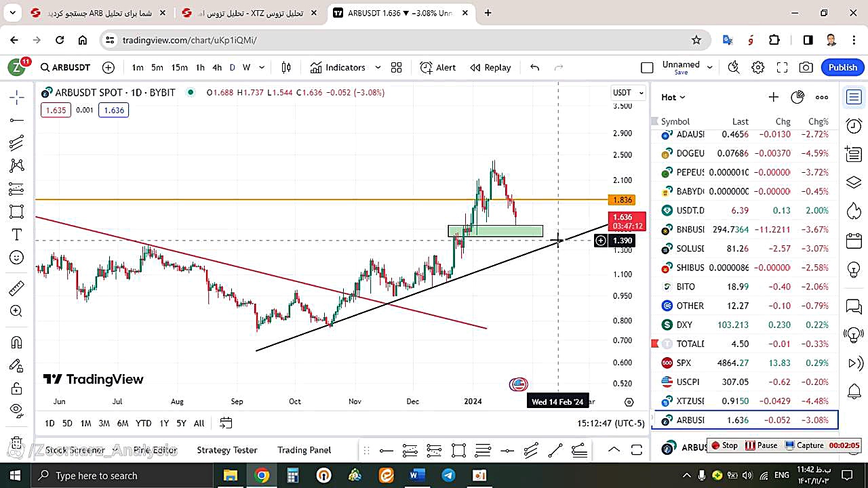Select the trend line drawing tool

coord(17,121)
